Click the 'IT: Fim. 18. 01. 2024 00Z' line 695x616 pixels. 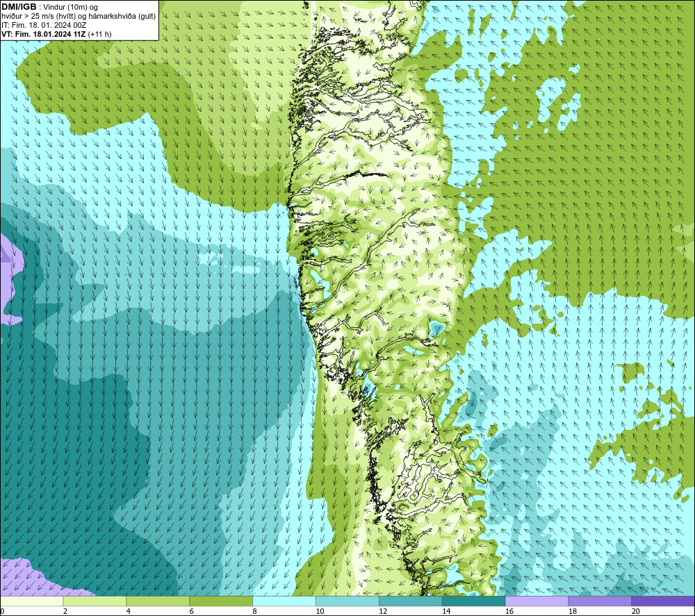coord(44,25)
